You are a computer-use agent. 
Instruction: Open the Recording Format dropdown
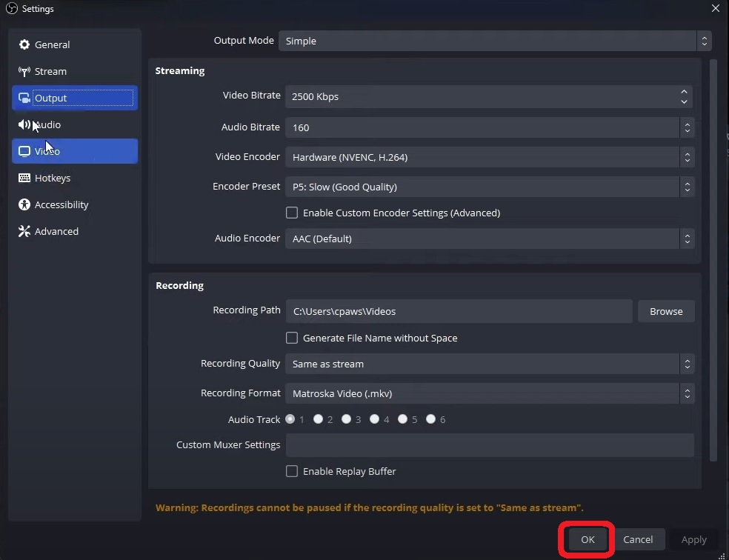click(490, 393)
